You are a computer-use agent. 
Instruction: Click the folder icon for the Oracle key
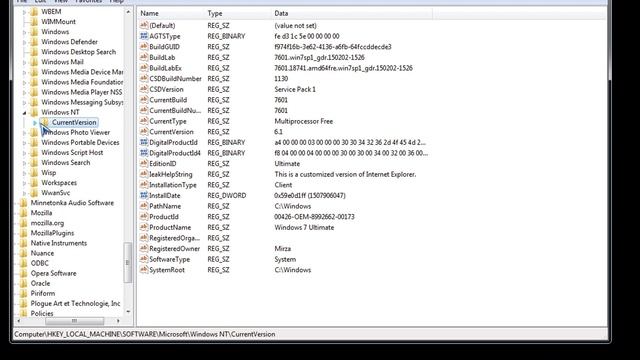(x=24, y=283)
